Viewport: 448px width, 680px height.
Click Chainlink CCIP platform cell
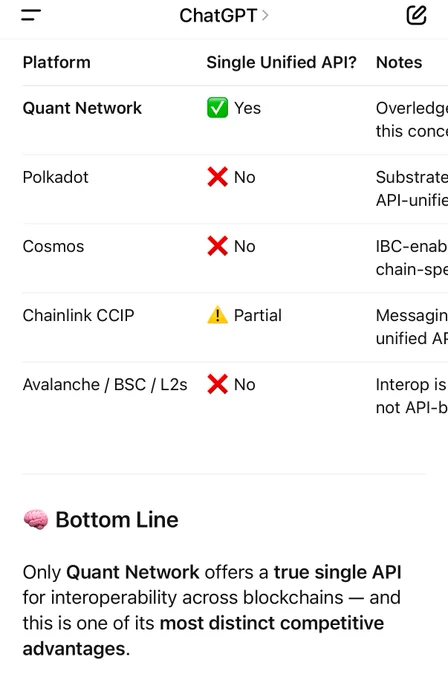coord(78,315)
